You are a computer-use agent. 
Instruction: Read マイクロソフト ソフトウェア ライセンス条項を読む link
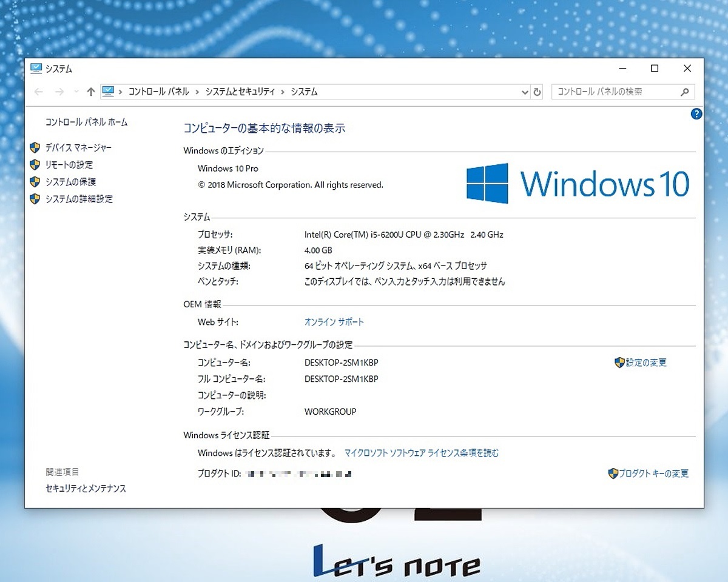(x=422, y=453)
